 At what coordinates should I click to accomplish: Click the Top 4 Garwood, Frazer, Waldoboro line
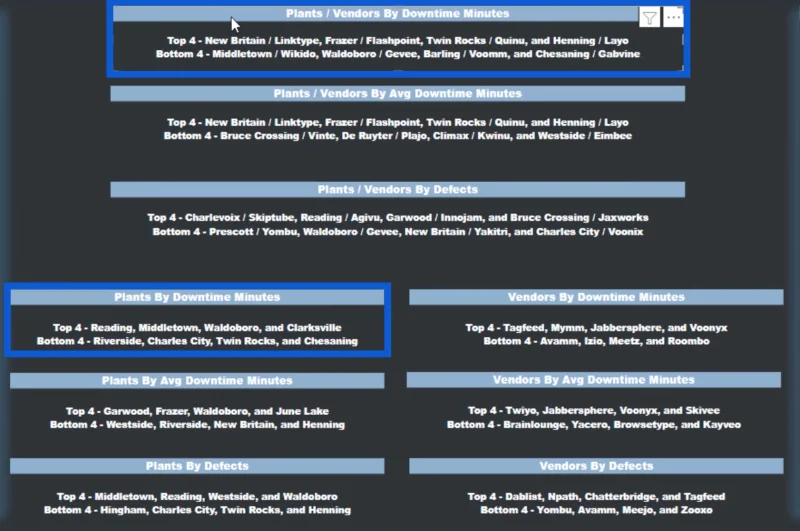[197, 411]
